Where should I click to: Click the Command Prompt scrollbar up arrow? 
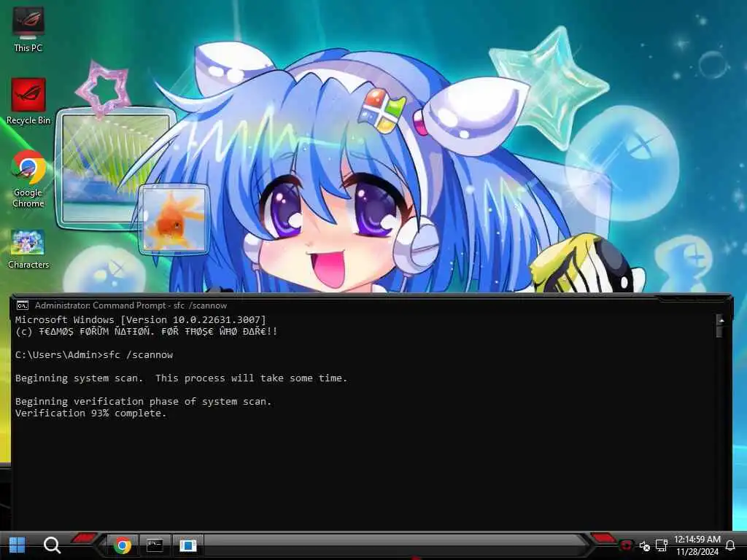click(721, 321)
